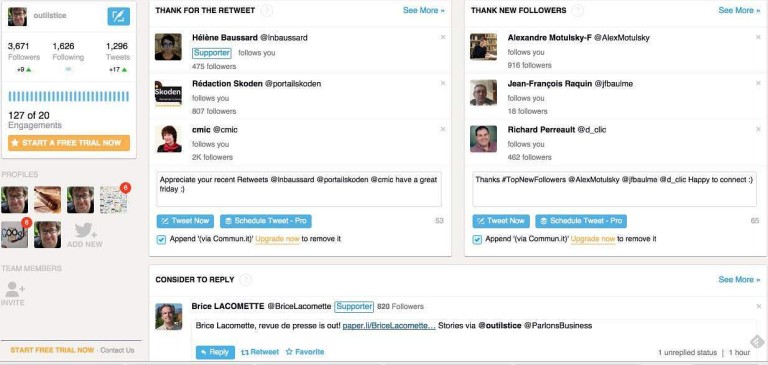Screen dimensions: 768x365
Task: Click Schedule Tweet - Pro for new followers
Action: click(x=581, y=221)
